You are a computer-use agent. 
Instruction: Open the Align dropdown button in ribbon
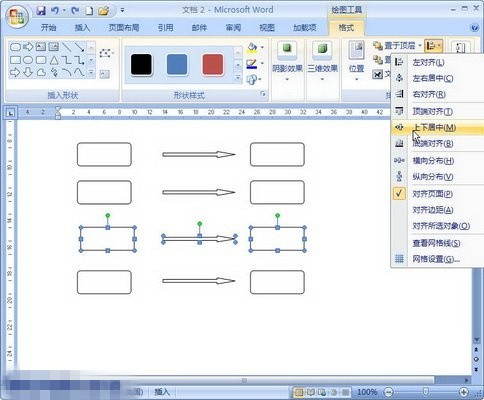click(434, 46)
